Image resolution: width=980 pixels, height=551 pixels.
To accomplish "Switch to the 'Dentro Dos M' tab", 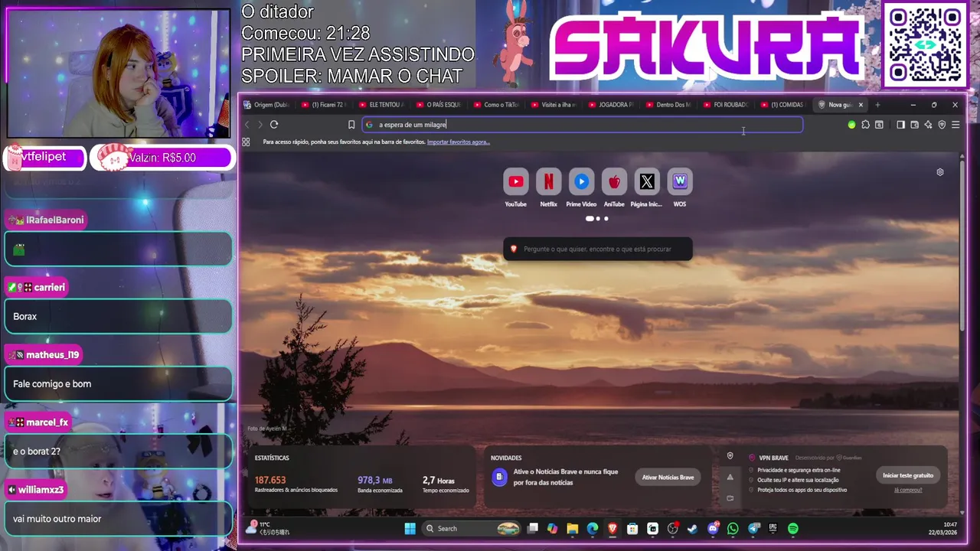I will coord(669,105).
